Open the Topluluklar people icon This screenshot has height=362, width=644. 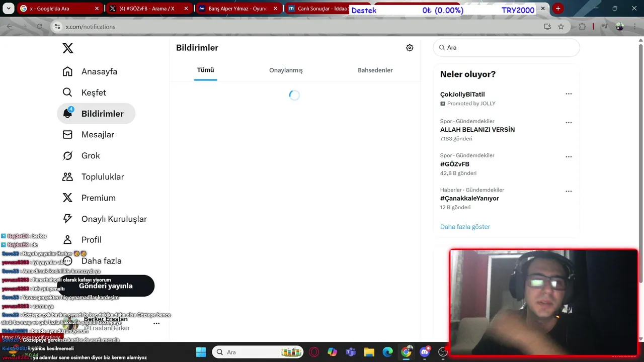point(67,177)
